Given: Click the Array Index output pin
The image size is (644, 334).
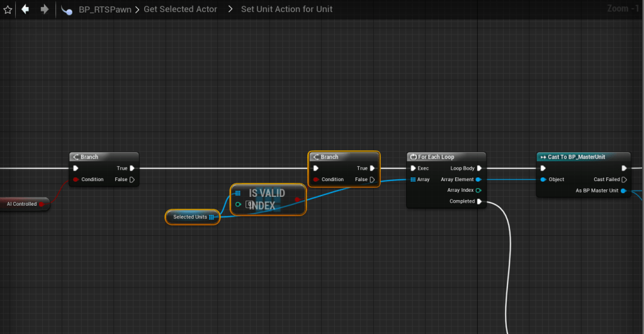Looking at the screenshot, I should [479, 191].
